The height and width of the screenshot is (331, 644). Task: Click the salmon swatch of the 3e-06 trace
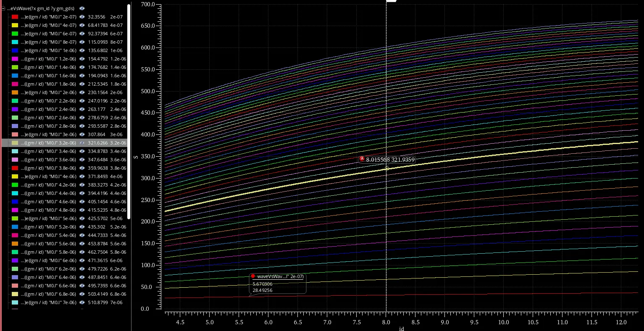point(15,134)
